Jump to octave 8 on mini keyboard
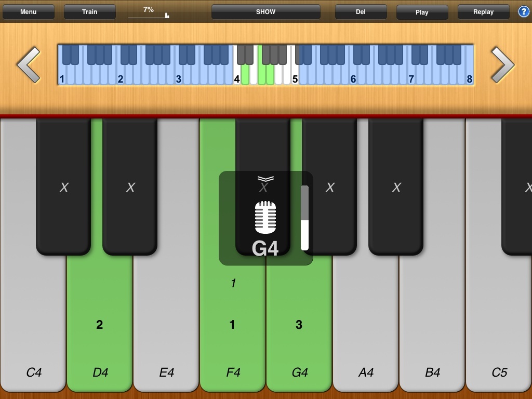The image size is (532, 399). [x=470, y=79]
